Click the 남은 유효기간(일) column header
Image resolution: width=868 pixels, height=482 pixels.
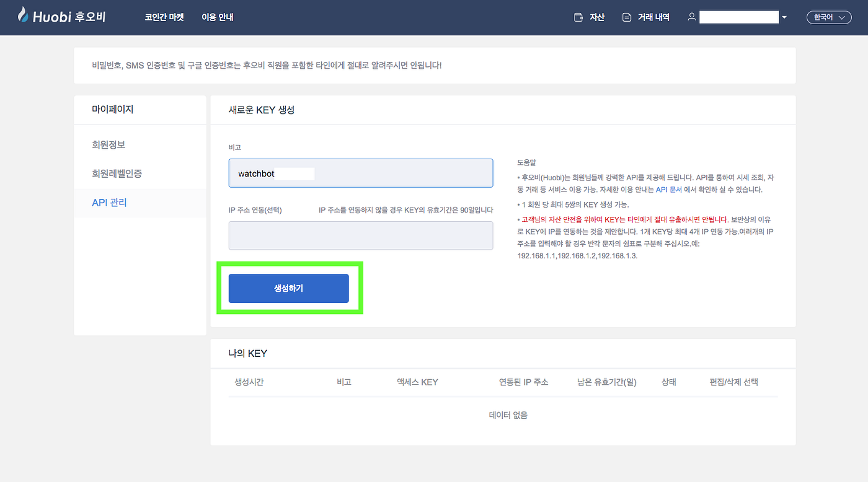[607, 382]
